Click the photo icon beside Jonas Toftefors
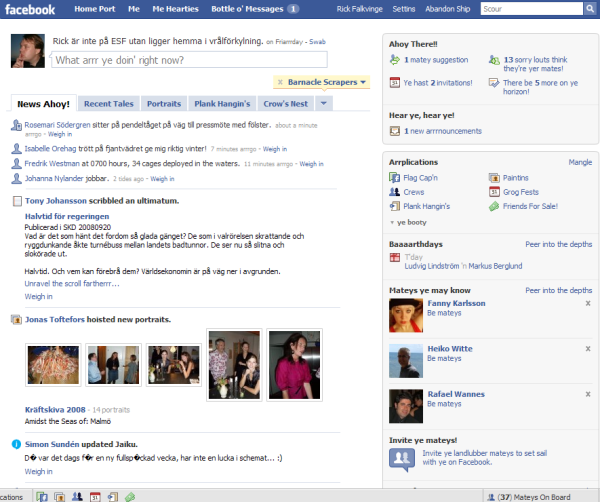Viewport: 600px width, 502px height. (16, 319)
